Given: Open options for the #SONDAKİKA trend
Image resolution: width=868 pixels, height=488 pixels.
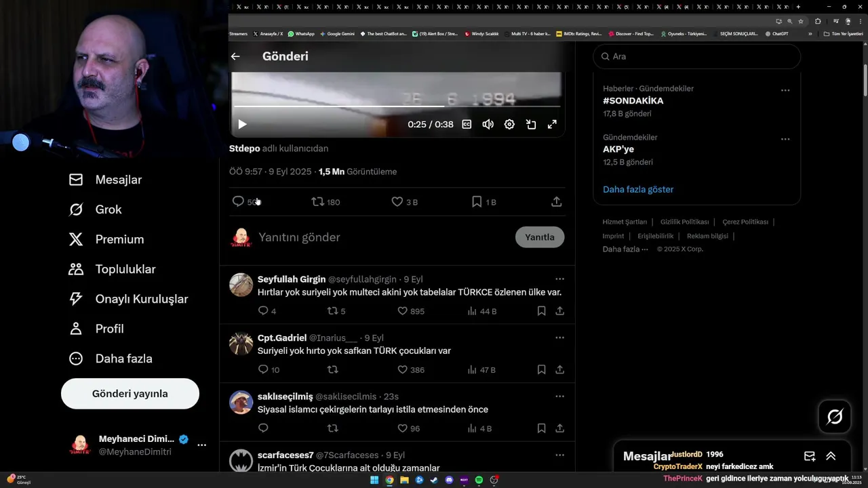Looking at the screenshot, I should [785, 90].
